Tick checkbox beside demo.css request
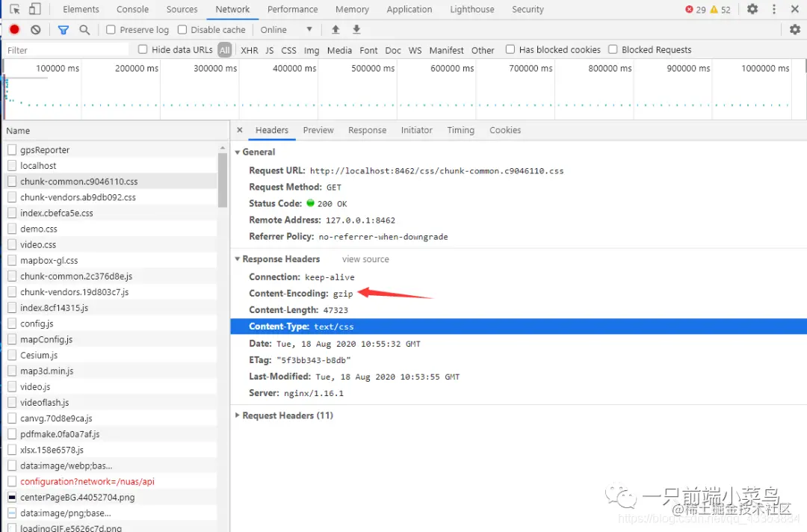The width and height of the screenshot is (807, 532). click(12, 229)
